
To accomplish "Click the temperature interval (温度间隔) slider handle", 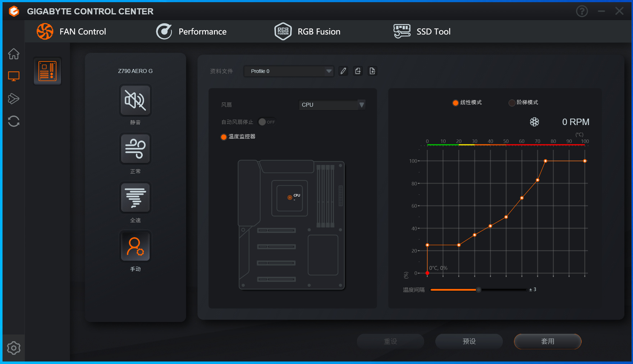I will [478, 290].
